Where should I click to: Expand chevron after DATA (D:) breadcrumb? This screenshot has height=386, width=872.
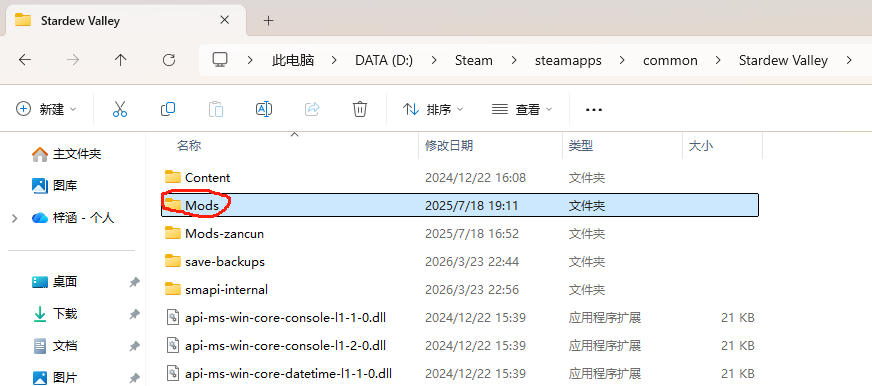pyautogui.click(x=434, y=60)
